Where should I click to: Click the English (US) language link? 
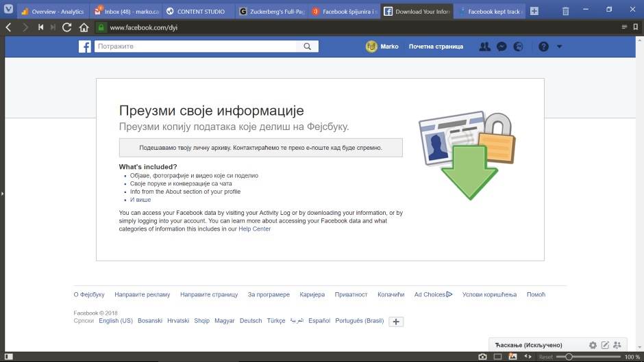tap(116, 320)
